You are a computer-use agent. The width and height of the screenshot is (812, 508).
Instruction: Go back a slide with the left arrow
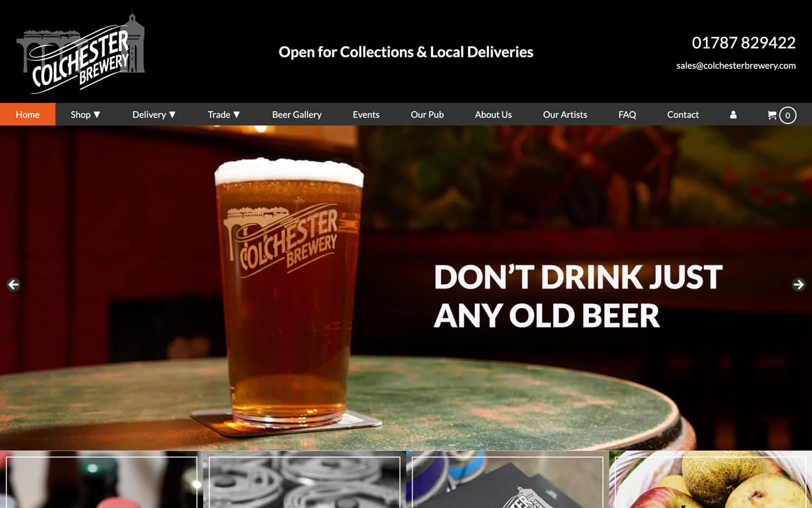click(13, 284)
